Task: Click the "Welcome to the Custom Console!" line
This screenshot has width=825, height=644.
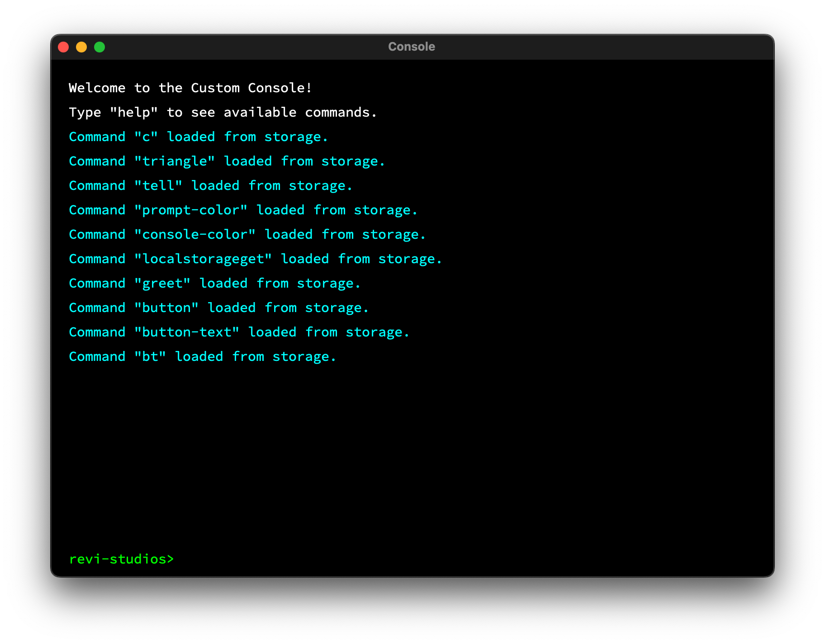Action: [190, 88]
